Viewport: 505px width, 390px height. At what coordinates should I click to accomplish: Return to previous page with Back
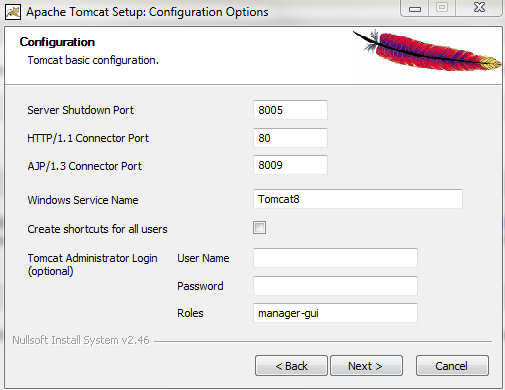[291, 366]
